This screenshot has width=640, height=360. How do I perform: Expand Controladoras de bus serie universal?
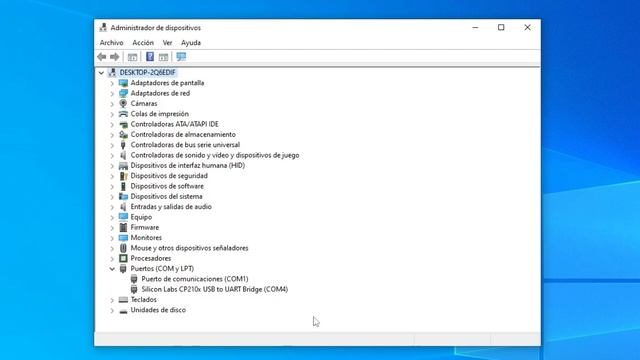click(x=112, y=145)
